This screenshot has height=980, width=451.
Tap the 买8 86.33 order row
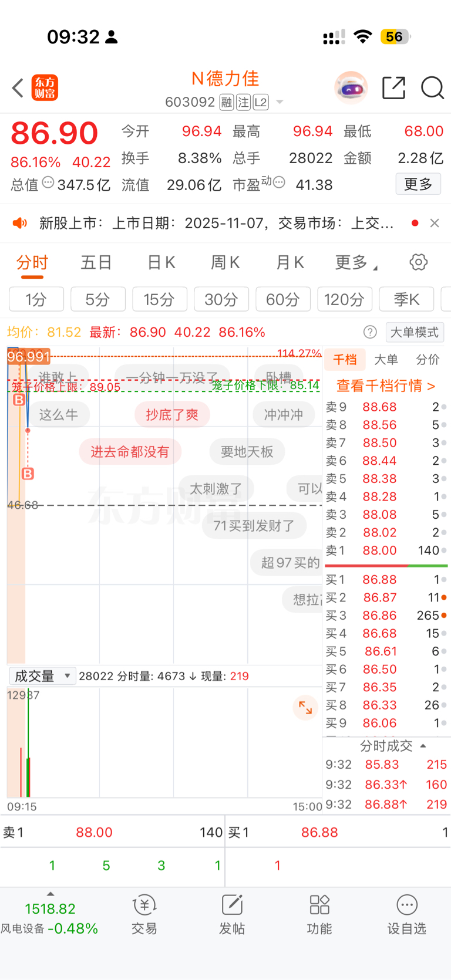coord(386,705)
